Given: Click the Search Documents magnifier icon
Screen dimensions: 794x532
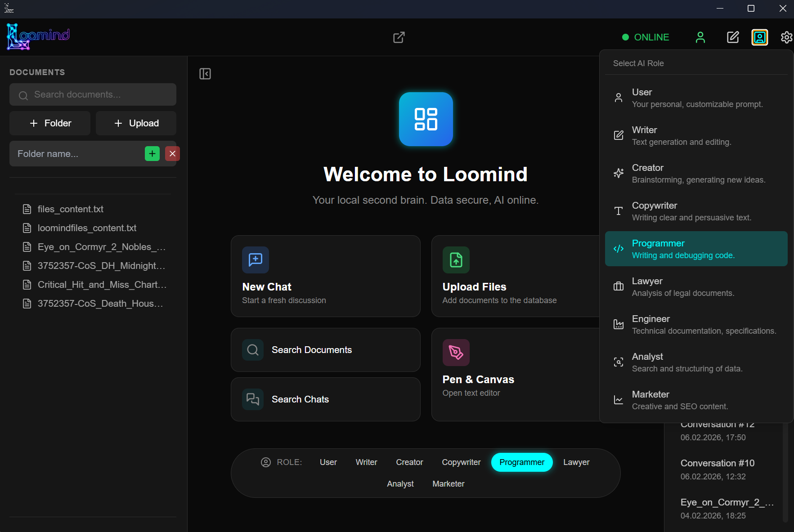Looking at the screenshot, I should (253, 350).
